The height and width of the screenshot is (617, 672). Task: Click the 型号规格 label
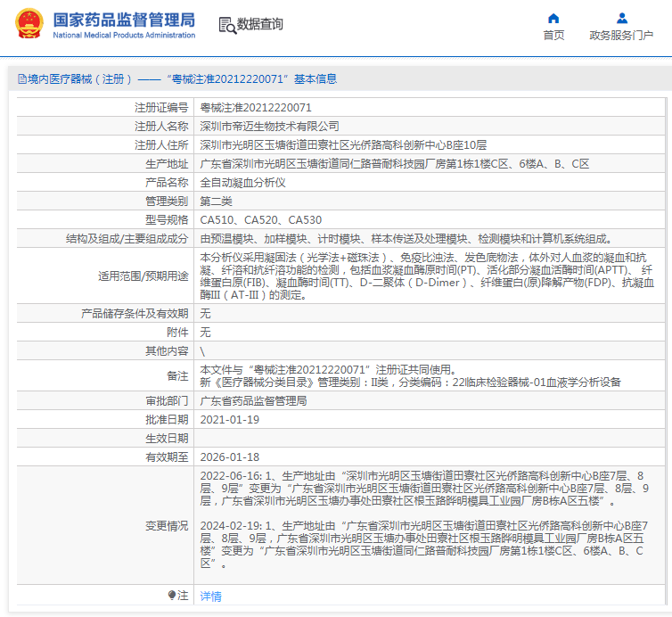167,220
